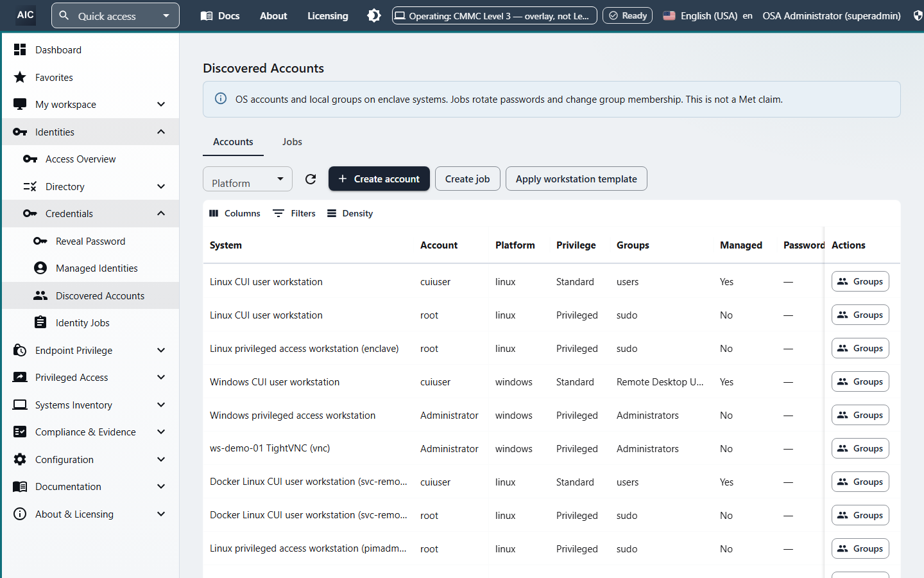Click the Identities key icon

pyautogui.click(x=20, y=132)
